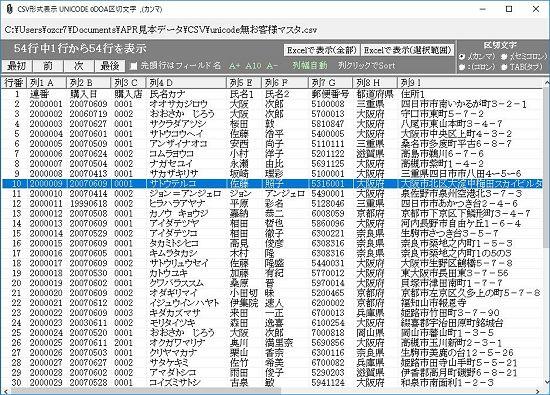Select the セミコロン delimiter radio button
This screenshot has height=395, width=550.
point(504,56)
